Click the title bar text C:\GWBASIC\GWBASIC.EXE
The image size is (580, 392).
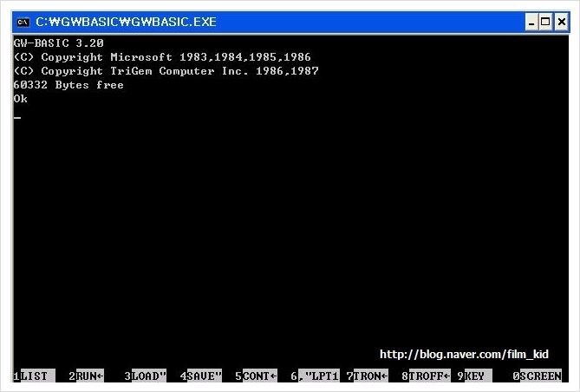point(126,22)
